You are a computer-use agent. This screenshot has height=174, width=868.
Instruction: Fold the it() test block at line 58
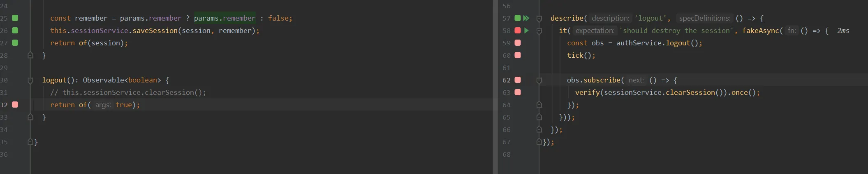click(539, 31)
